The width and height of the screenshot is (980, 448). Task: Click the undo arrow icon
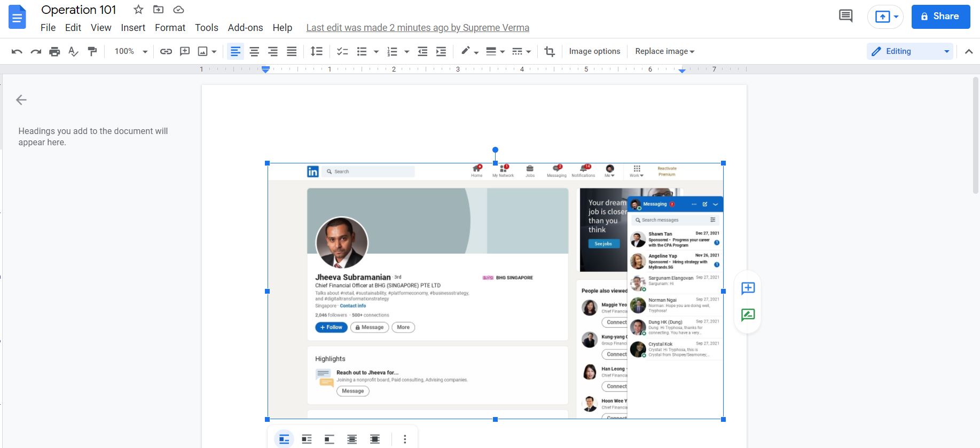17,51
